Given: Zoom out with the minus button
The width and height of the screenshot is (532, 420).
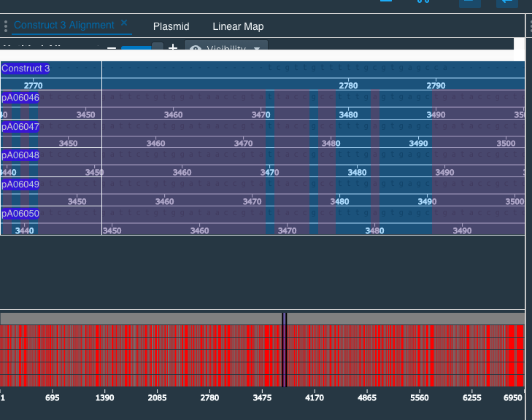Looking at the screenshot, I should 112,48.
